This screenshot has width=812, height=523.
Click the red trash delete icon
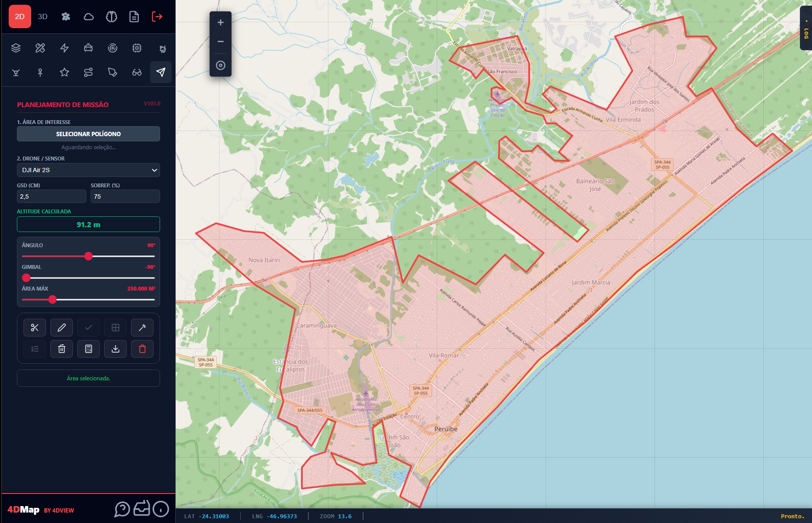click(x=142, y=349)
